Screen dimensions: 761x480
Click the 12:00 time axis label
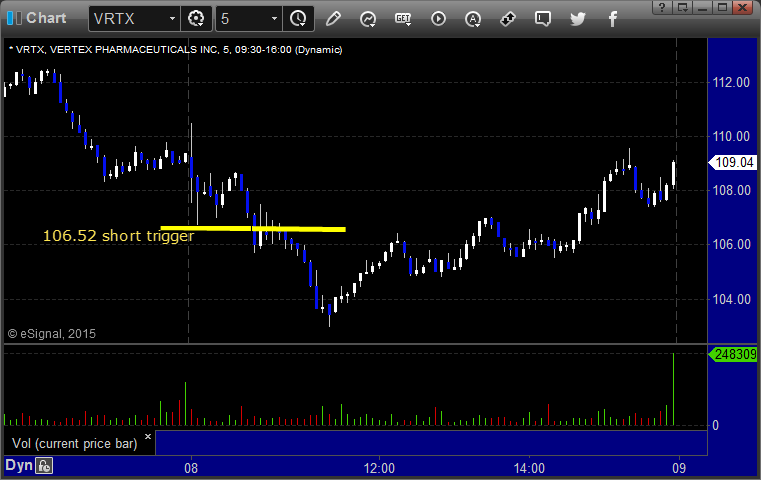[379, 468]
